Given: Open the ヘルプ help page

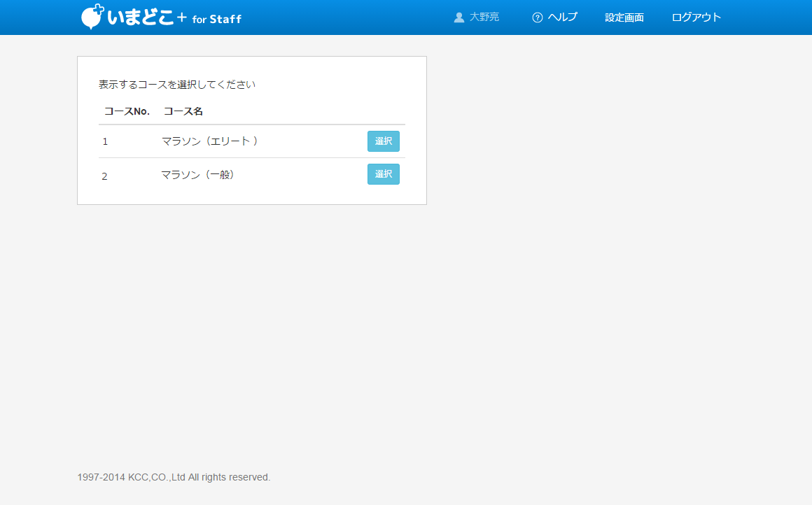Looking at the screenshot, I should [563, 17].
